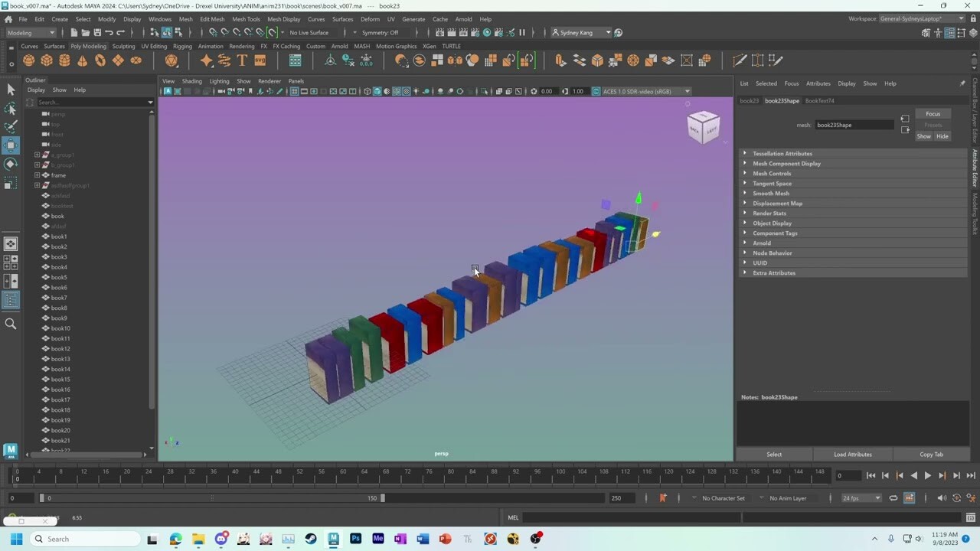Open the Modeling menu set dropdown
The height and width of the screenshot is (551, 980).
[31, 33]
